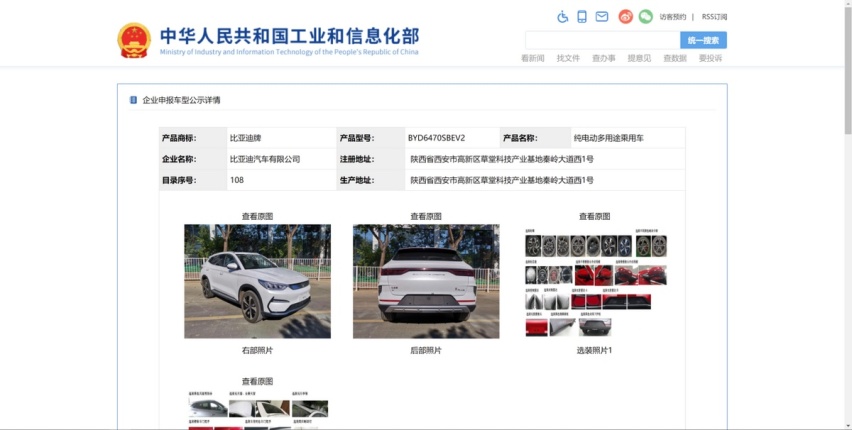Click the accessibility wheelchair icon
Image resolution: width=852 pixels, height=430 pixels.
coord(562,17)
